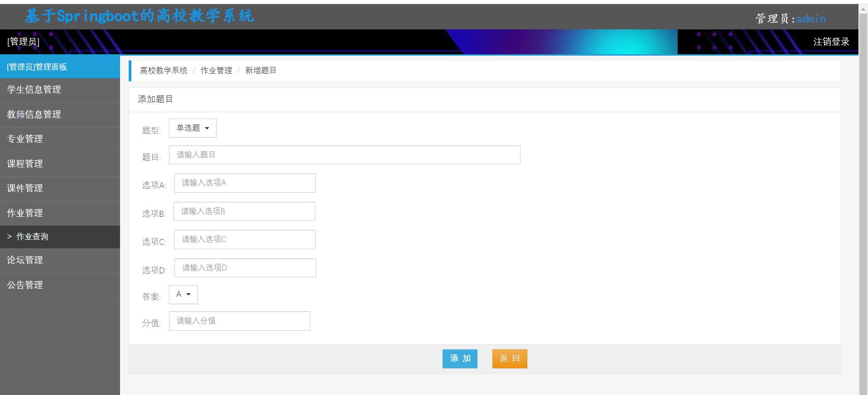Click 新增题目 in the breadcrumb
The height and width of the screenshot is (395, 868).
pos(260,71)
